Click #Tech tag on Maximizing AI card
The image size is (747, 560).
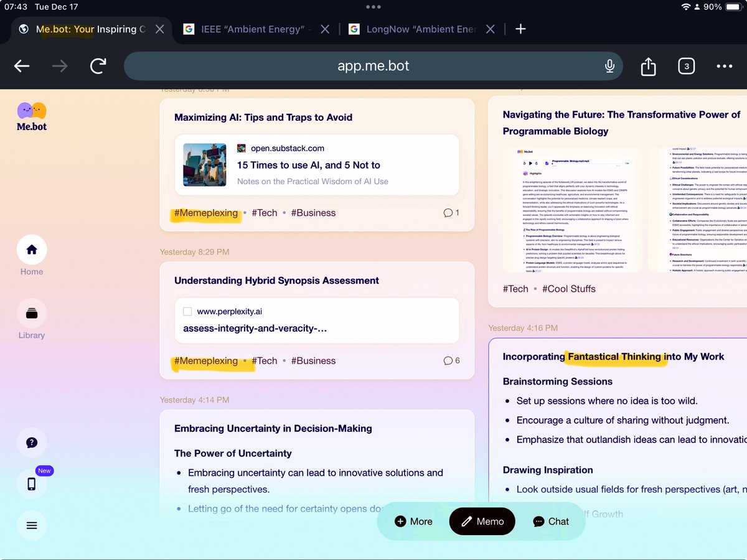click(x=265, y=213)
